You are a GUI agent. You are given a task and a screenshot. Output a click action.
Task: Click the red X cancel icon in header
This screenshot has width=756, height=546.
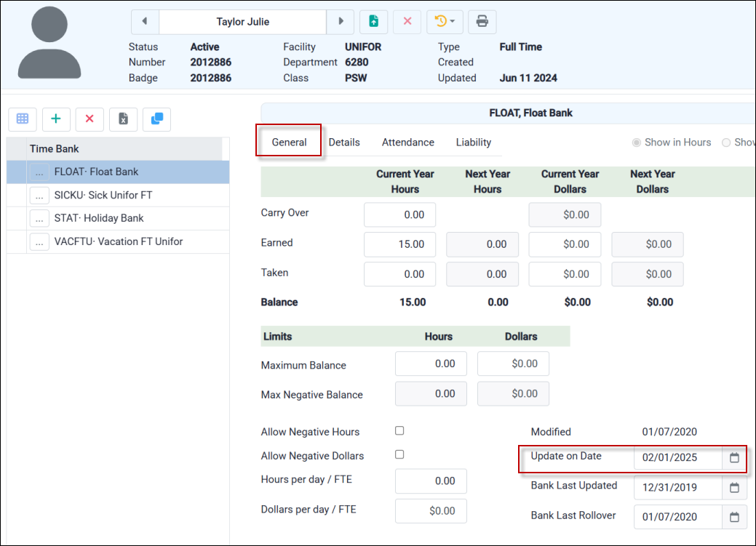coord(407,21)
